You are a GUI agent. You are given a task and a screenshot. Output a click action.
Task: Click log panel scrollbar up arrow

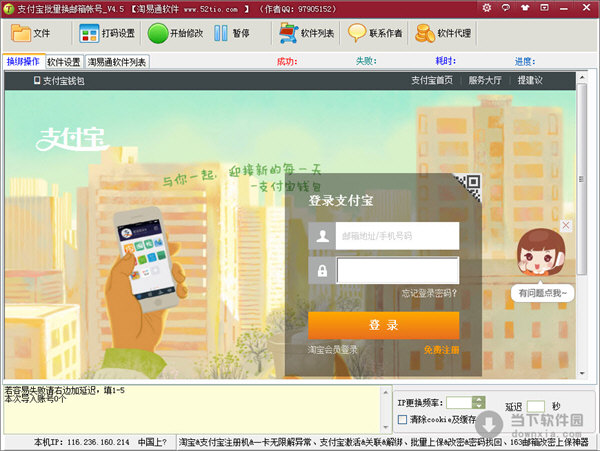point(386,392)
